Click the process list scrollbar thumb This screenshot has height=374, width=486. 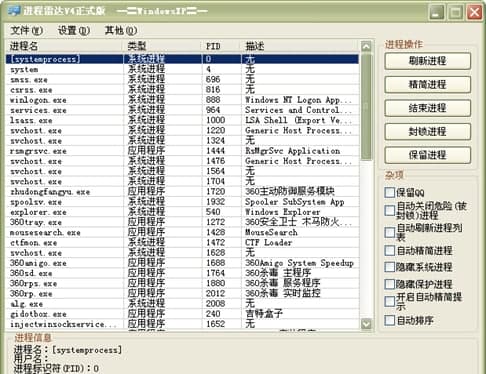click(366, 107)
